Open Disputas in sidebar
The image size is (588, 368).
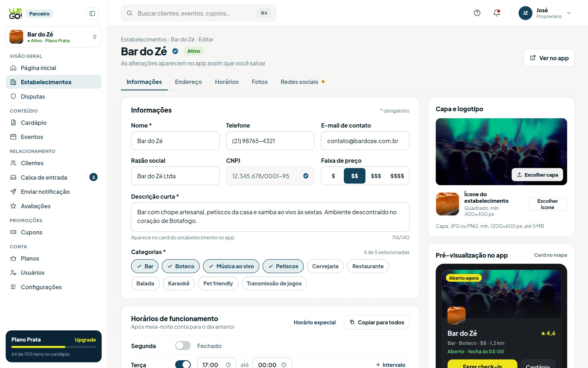54,96
